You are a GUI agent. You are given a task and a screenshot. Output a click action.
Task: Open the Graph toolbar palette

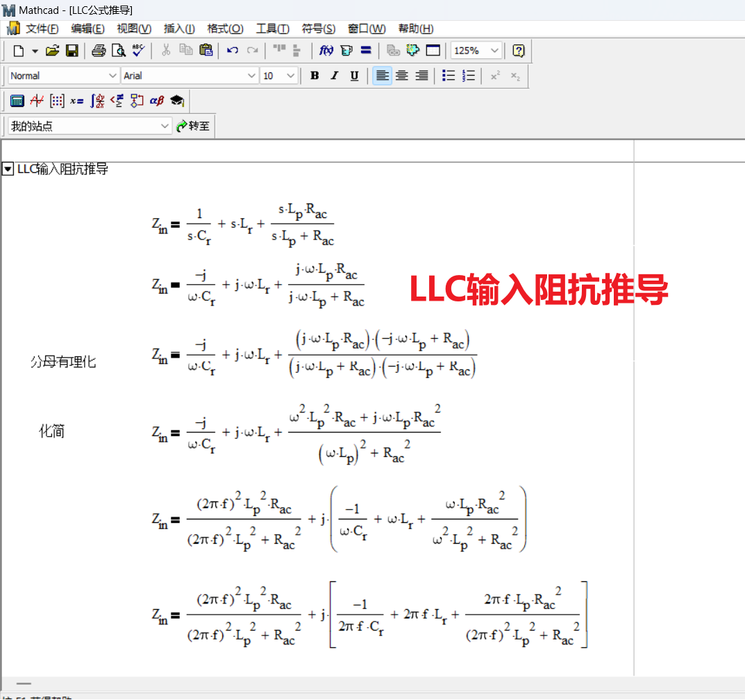pos(37,101)
